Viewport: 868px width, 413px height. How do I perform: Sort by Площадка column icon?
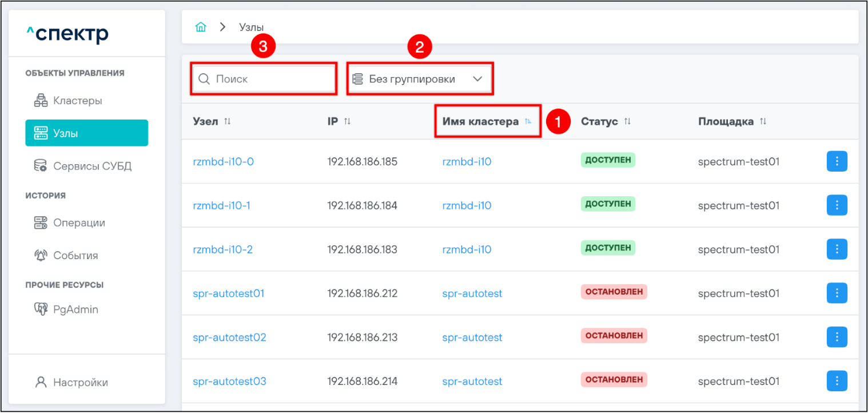[763, 121]
